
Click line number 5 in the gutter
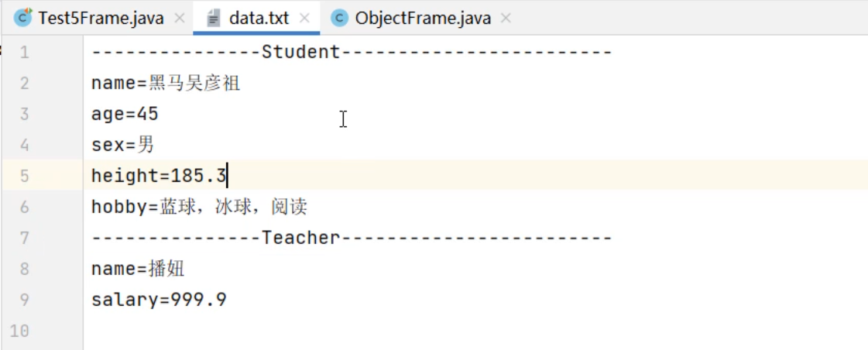coord(24,176)
